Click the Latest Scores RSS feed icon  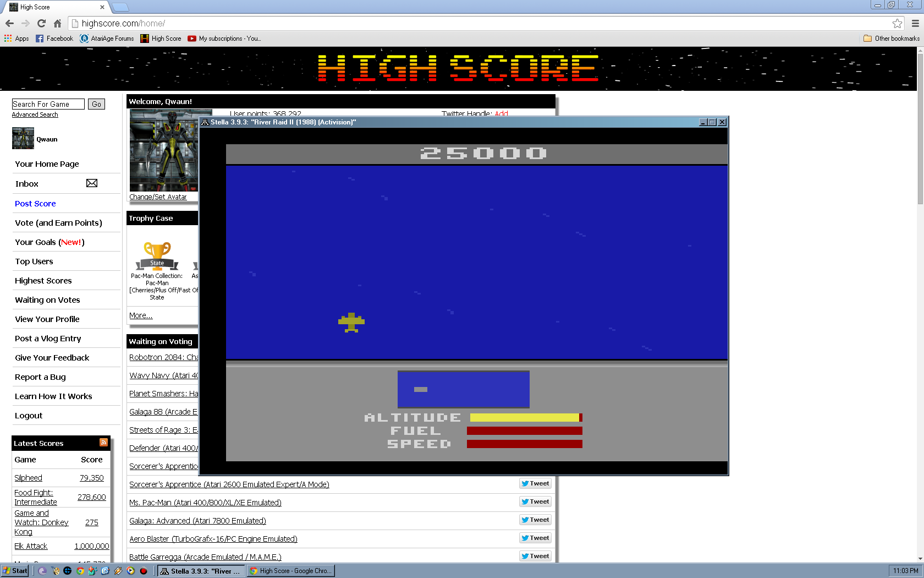[103, 443]
